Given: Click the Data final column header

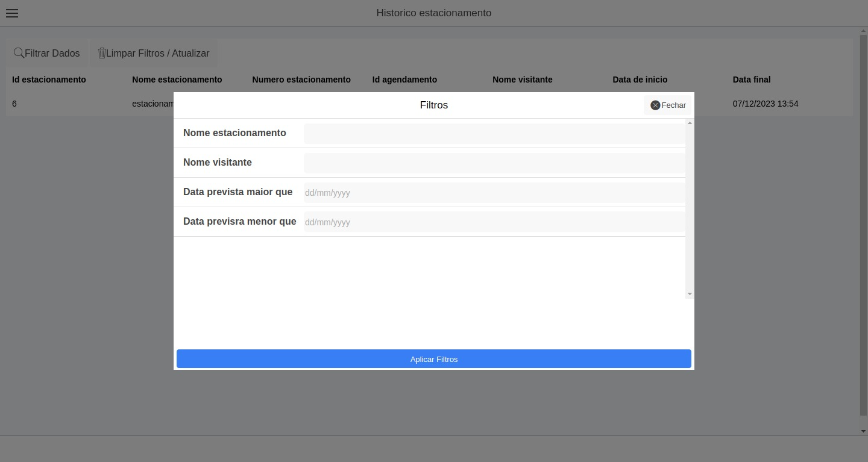Looking at the screenshot, I should coord(752,80).
